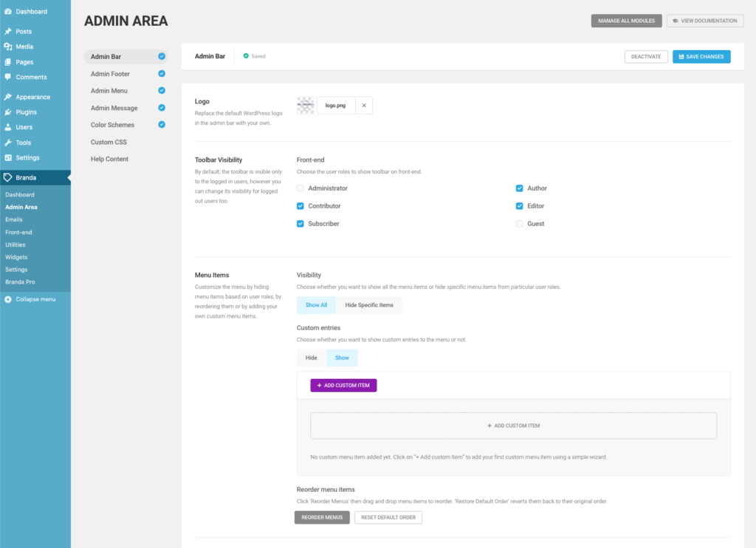This screenshot has width=756, height=548.
Task: Click the Reorder Menus button
Action: [322, 518]
